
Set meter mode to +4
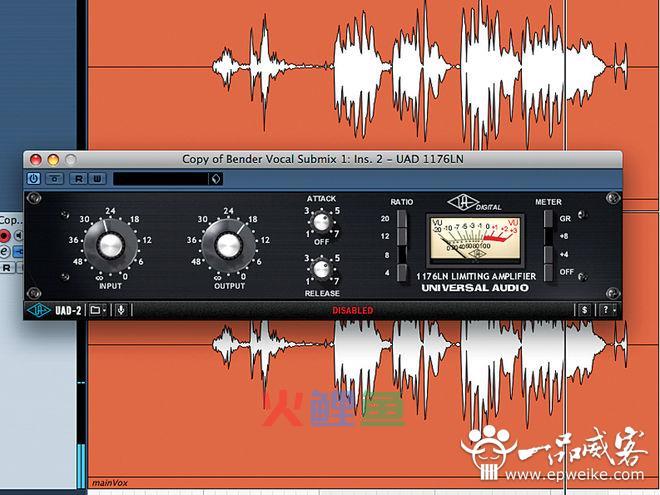pyautogui.click(x=548, y=255)
